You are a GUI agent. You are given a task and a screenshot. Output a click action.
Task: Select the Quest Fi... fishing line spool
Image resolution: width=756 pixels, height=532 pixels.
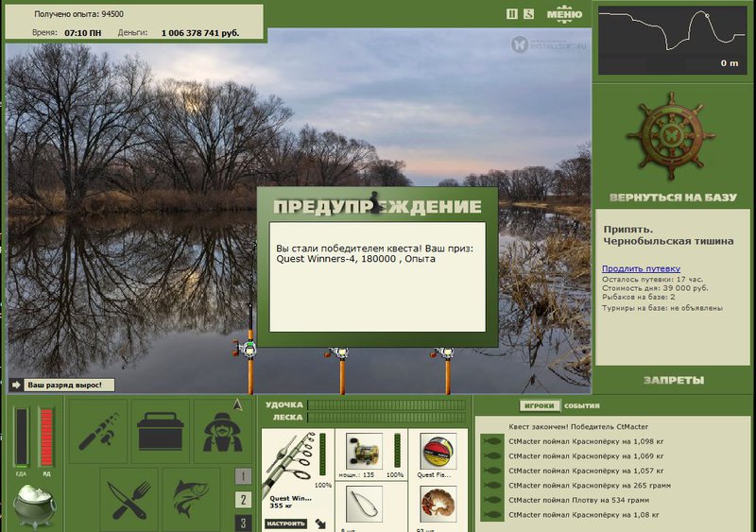pyautogui.click(x=438, y=452)
